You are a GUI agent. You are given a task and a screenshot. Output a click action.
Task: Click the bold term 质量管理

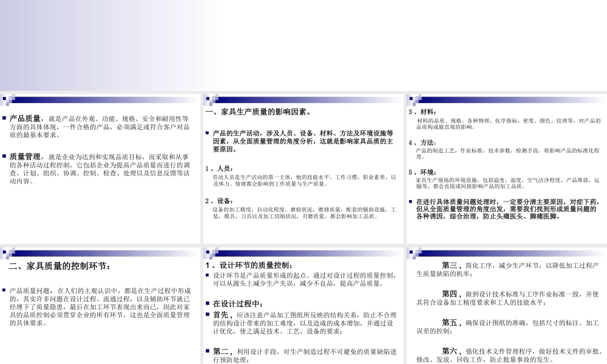point(25,157)
